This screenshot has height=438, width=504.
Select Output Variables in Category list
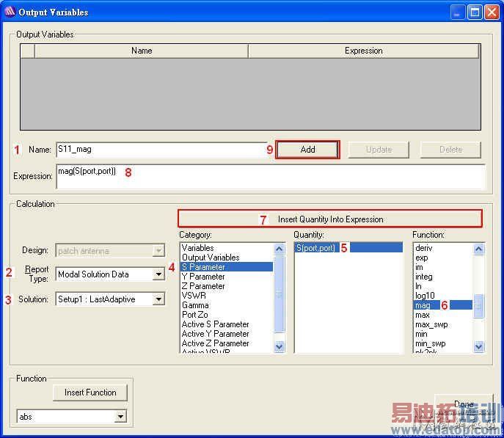click(226, 258)
